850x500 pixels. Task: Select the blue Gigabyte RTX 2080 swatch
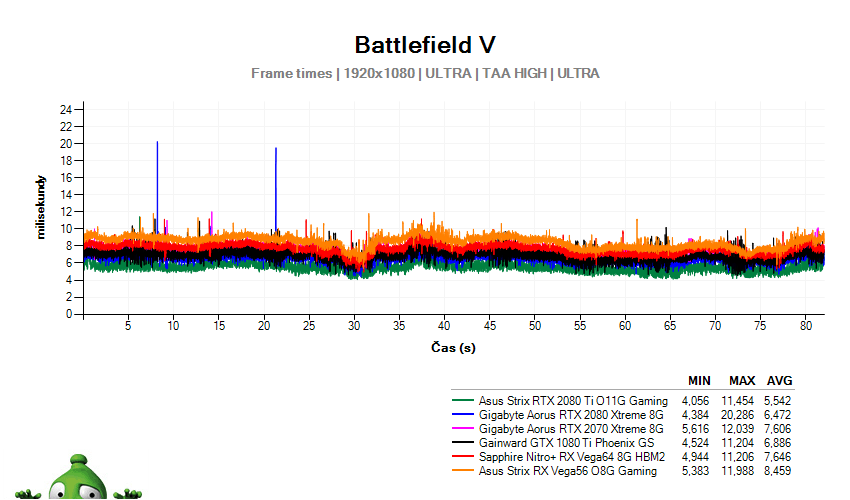pyautogui.click(x=462, y=415)
